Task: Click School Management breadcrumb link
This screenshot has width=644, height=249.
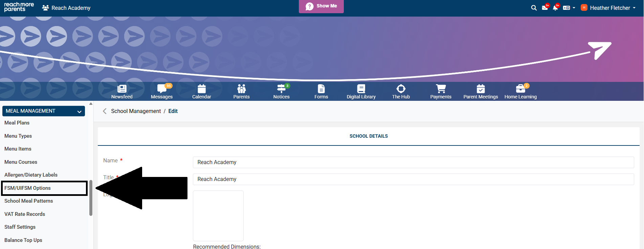Action: pyautogui.click(x=136, y=111)
